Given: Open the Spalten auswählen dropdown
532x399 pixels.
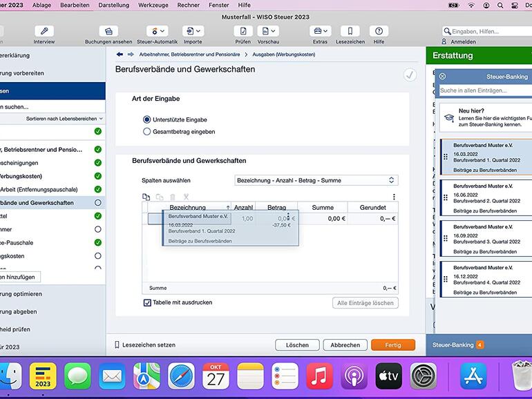Looking at the screenshot, I should pyautogui.click(x=316, y=180).
